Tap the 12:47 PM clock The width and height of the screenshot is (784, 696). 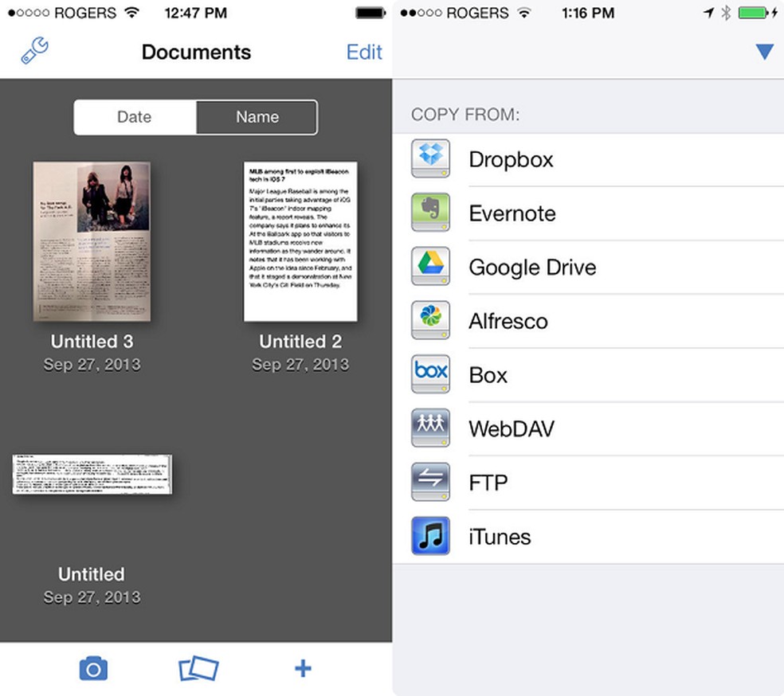click(x=195, y=13)
